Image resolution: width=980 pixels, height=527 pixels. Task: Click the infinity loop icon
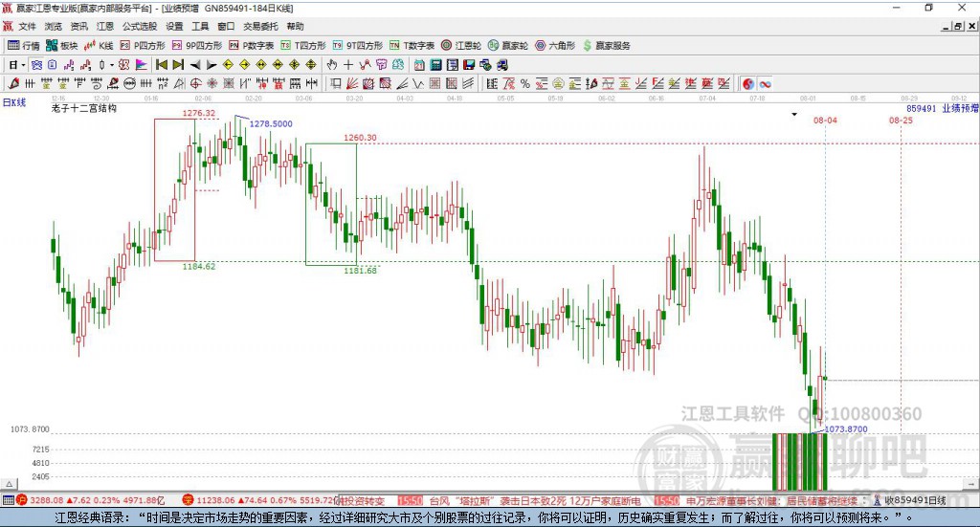coord(765,83)
